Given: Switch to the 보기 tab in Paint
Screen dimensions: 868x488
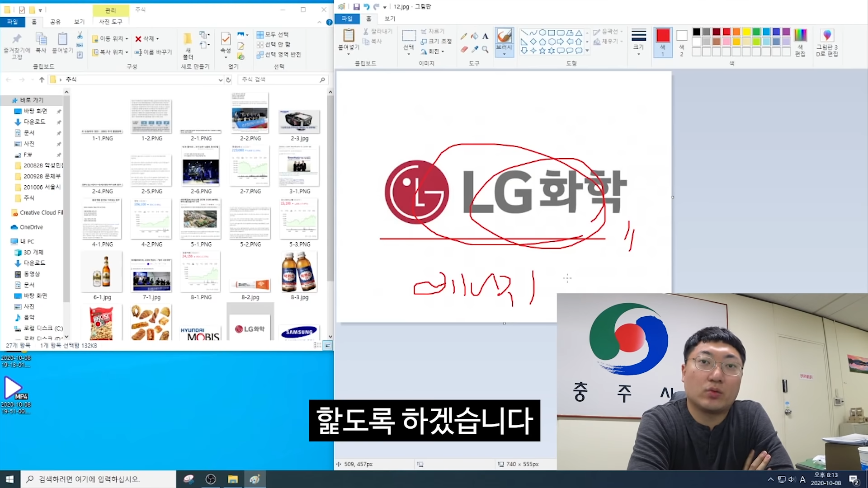Looking at the screenshot, I should (x=390, y=19).
